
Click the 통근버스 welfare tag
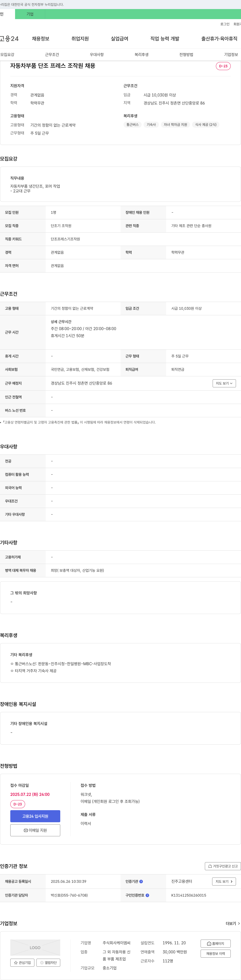point(132,124)
